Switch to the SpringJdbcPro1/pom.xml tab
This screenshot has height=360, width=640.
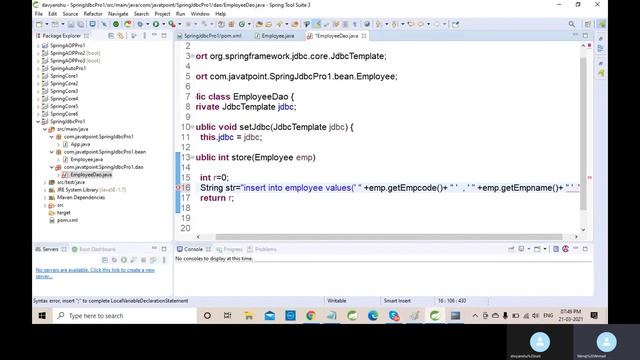coord(212,36)
